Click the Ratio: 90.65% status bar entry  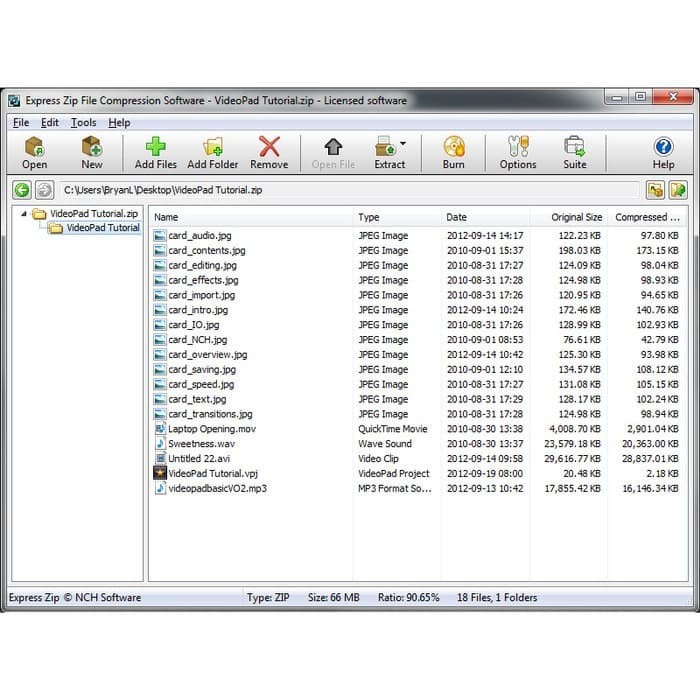tap(408, 598)
